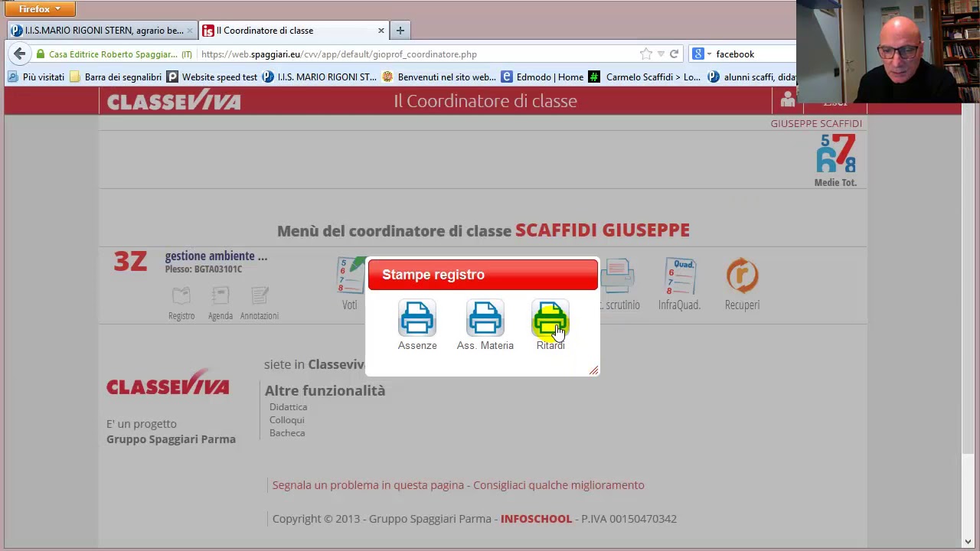Click the INFOSCHOOL link in the footer

coord(536,519)
